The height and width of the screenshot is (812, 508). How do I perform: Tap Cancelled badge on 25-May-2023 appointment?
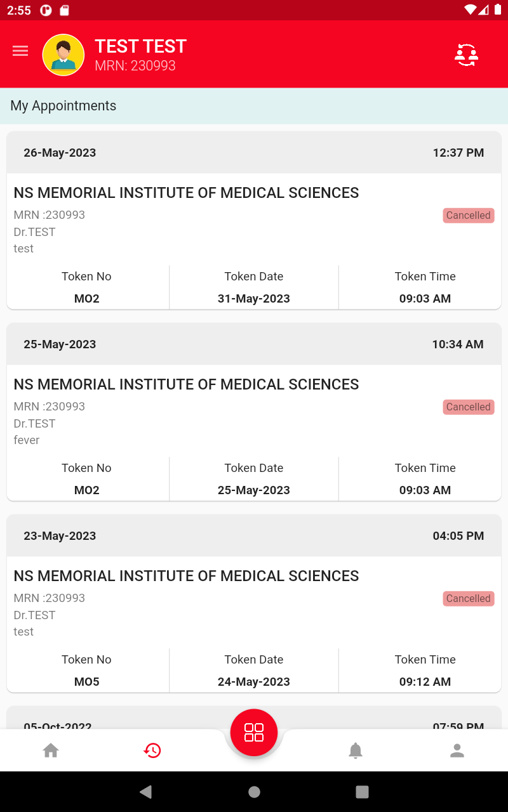click(x=469, y=407)
